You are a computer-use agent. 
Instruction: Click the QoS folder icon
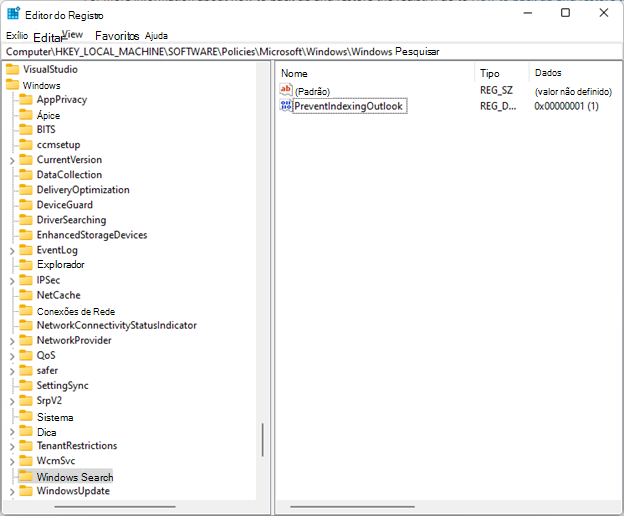click(x=26, y=355)
